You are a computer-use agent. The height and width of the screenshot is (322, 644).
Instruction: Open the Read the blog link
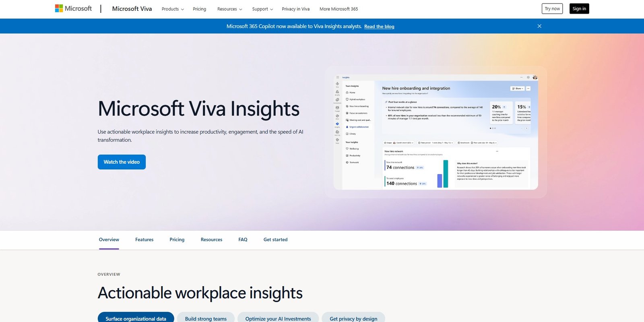[379, 27]
